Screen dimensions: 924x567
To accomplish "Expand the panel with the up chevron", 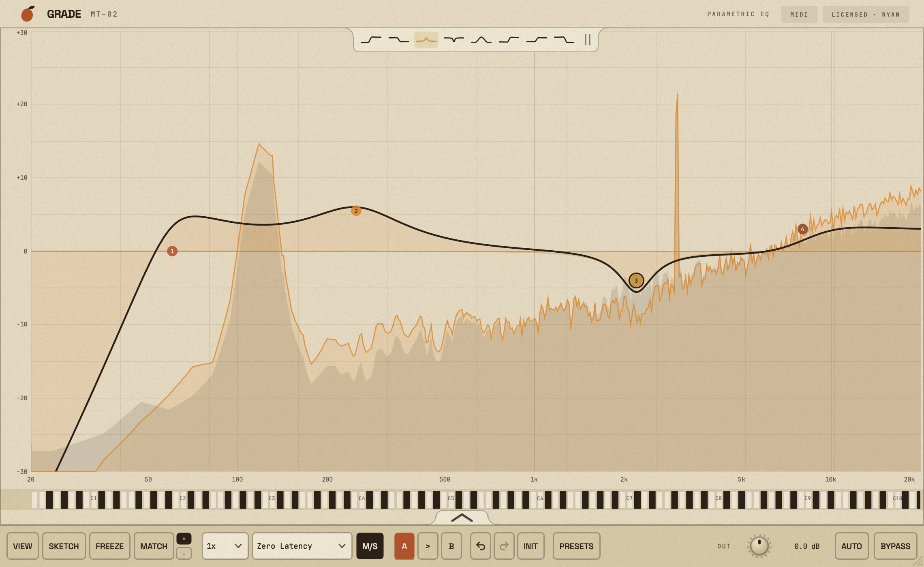I will [x=462, y=518].
